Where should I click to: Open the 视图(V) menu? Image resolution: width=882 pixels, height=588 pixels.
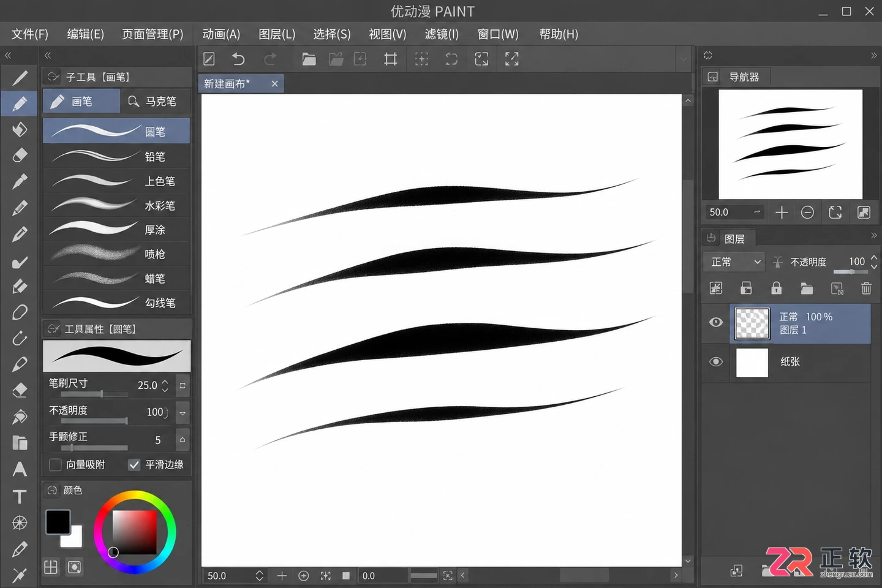tap(387, 34)
